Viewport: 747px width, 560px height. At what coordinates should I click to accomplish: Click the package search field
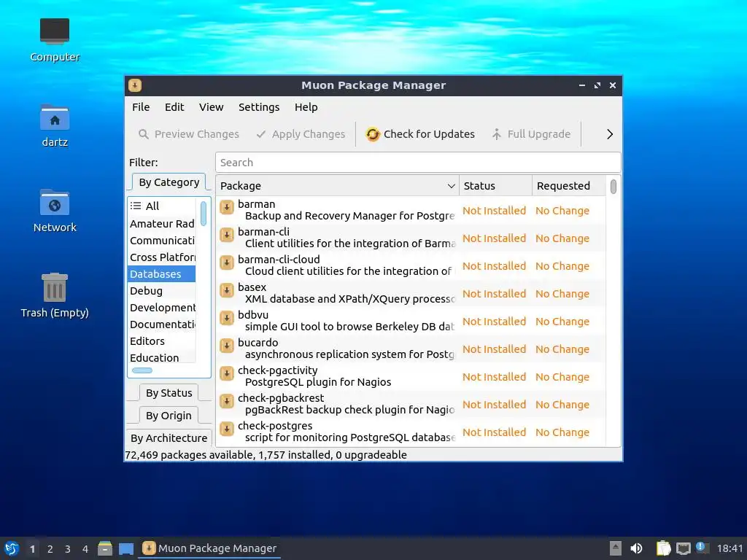418,163
